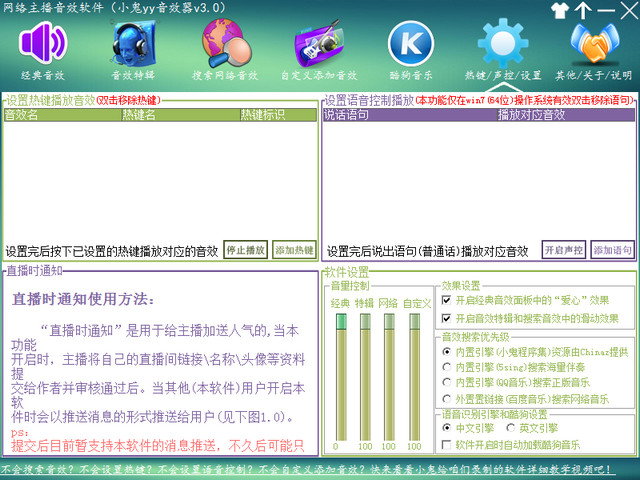Open 其他/关于/说明 handshake icon
This screenshot has width=640, height=480.
[x=595, y=43]
